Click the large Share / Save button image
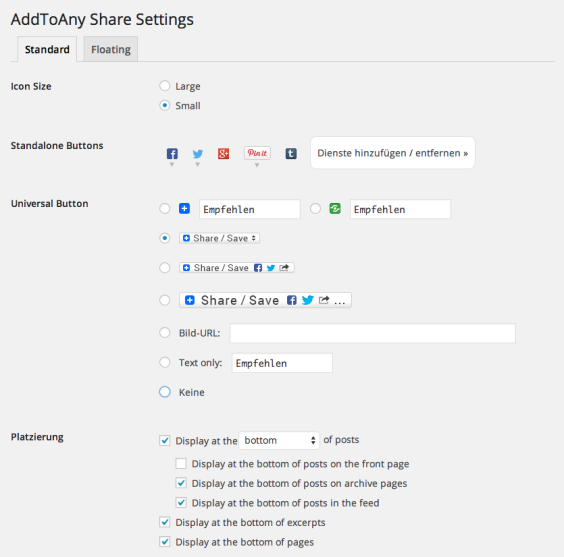564x557 pixels. point(265,300)
